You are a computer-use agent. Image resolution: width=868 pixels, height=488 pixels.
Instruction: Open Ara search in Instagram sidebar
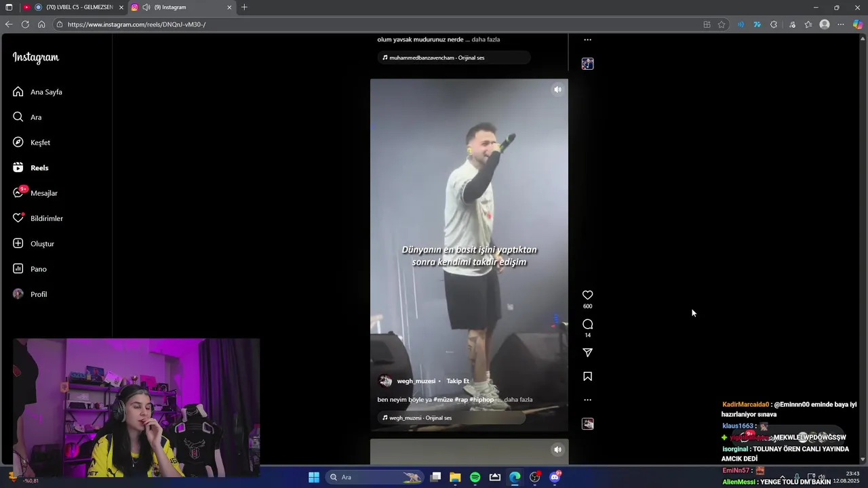pyautogui.click(x=27, y=117)
